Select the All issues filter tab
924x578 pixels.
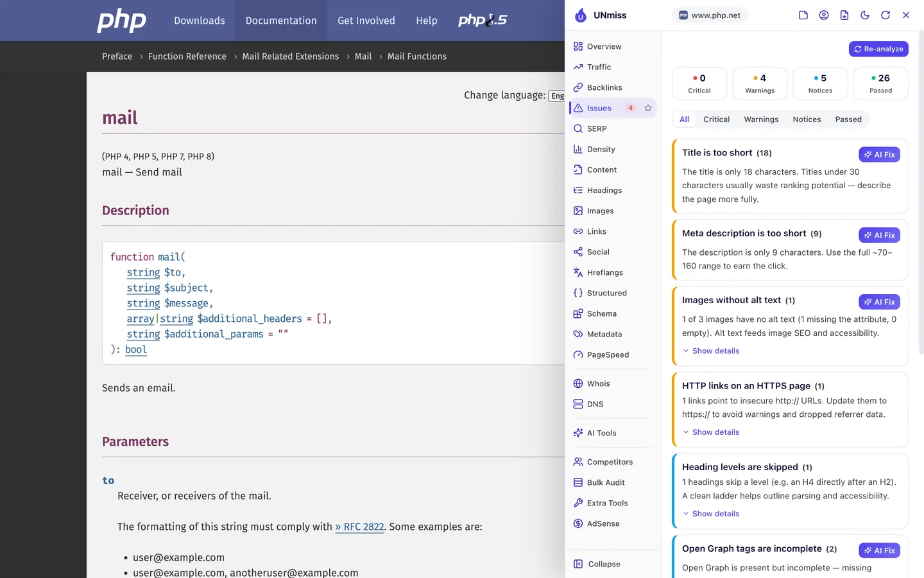point(685,119)
